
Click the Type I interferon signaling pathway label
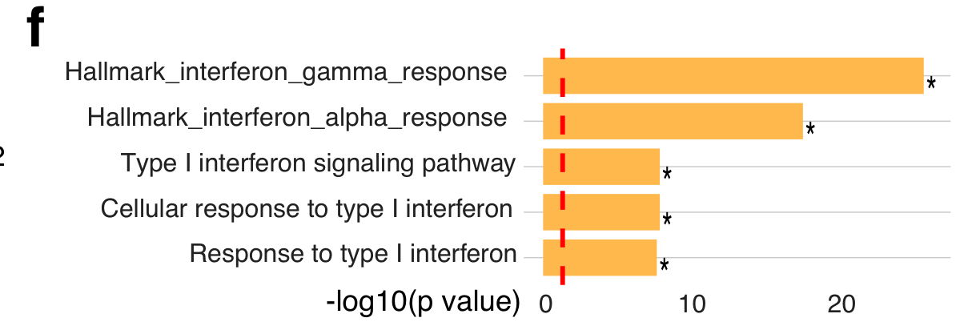coord(318,164)
